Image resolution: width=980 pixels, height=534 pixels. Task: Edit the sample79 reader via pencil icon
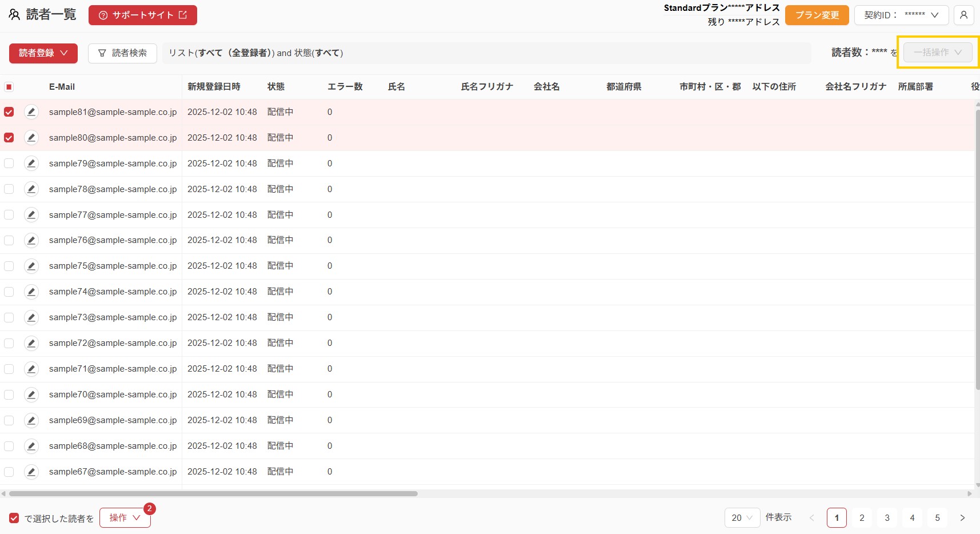pos(31,164)
